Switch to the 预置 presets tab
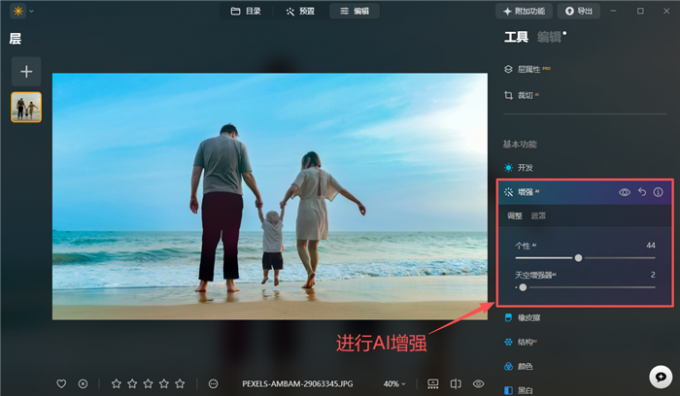This screenshot has height=396, width=680. pyautogui.click(x=300, y=11)
